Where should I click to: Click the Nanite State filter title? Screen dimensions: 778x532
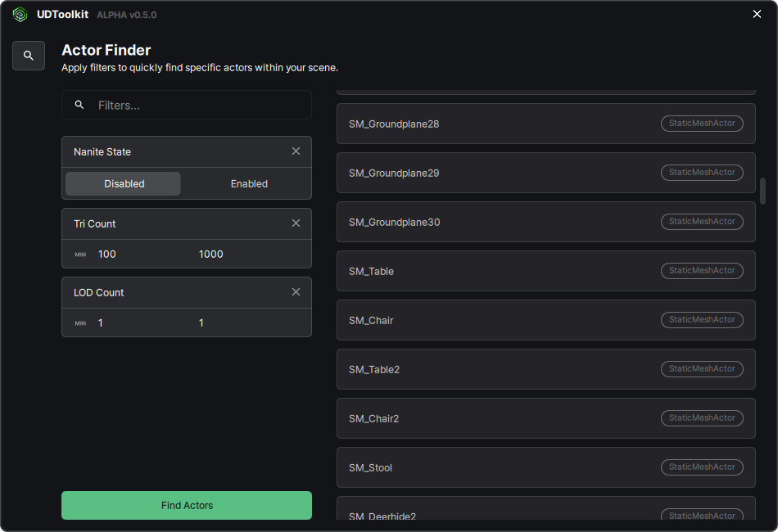point(102,151)
